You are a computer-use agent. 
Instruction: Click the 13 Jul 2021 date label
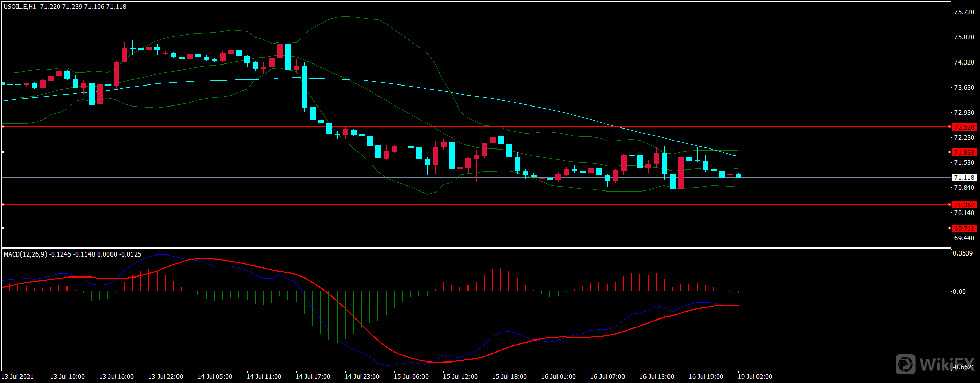[18, 377]
